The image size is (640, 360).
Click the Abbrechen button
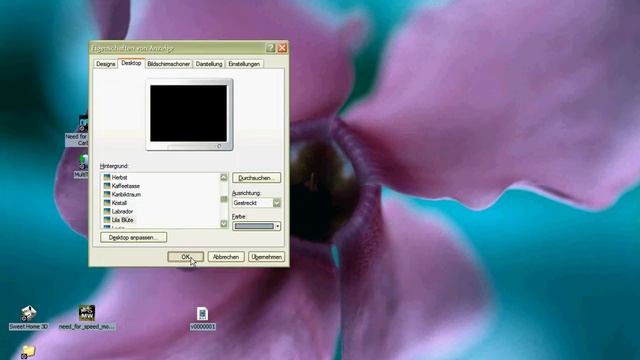(226, 257)
